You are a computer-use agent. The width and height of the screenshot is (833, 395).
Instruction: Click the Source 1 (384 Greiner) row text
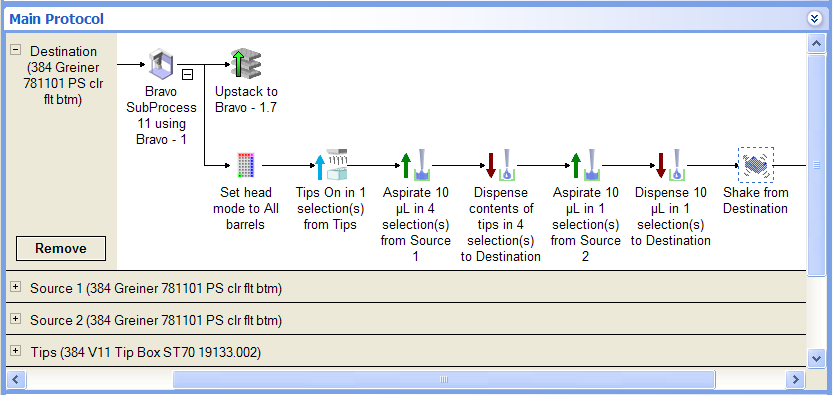[x=156, y=289]
